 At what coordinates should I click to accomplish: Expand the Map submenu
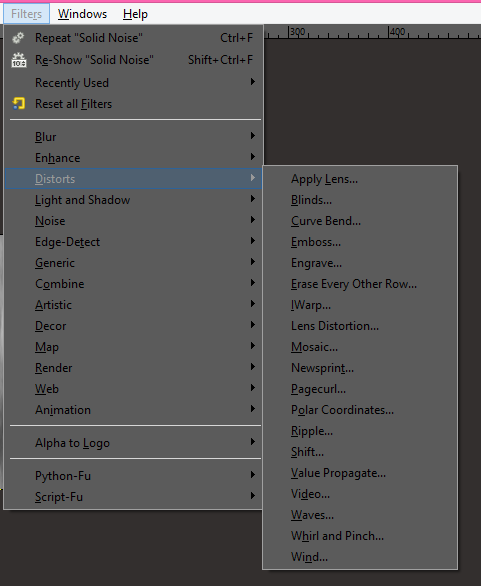coord(133,347)
